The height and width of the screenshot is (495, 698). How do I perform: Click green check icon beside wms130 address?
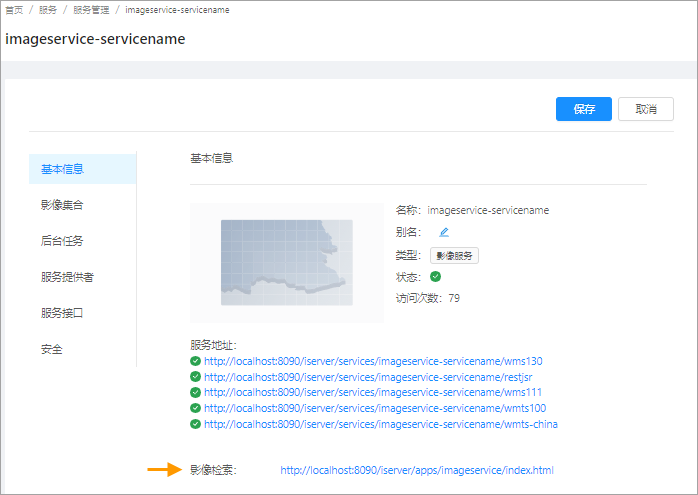[195, 361]
